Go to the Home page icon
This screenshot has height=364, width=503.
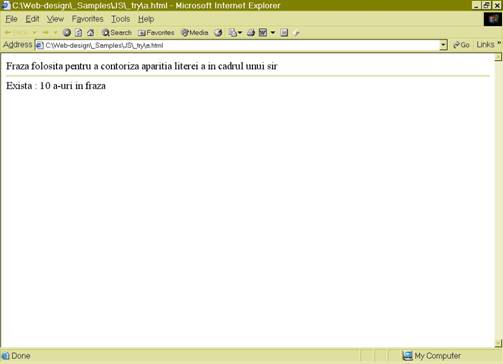coord(90,33)
